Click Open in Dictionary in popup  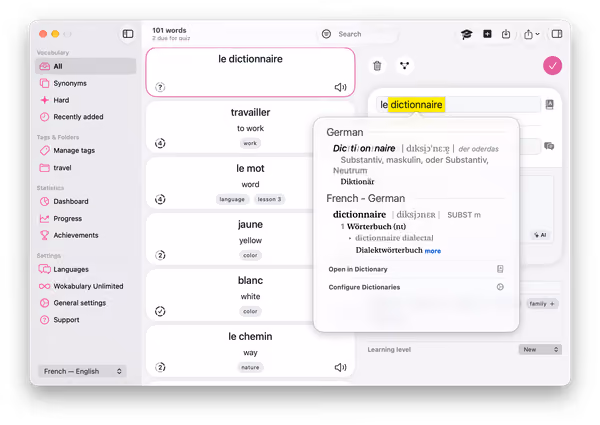click(416, 269)
